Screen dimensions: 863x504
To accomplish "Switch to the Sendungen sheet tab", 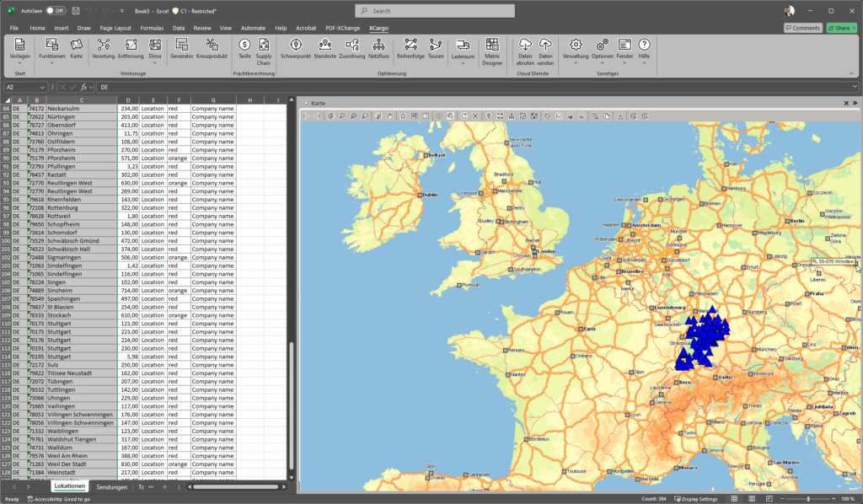I will (x=111, y=487).
